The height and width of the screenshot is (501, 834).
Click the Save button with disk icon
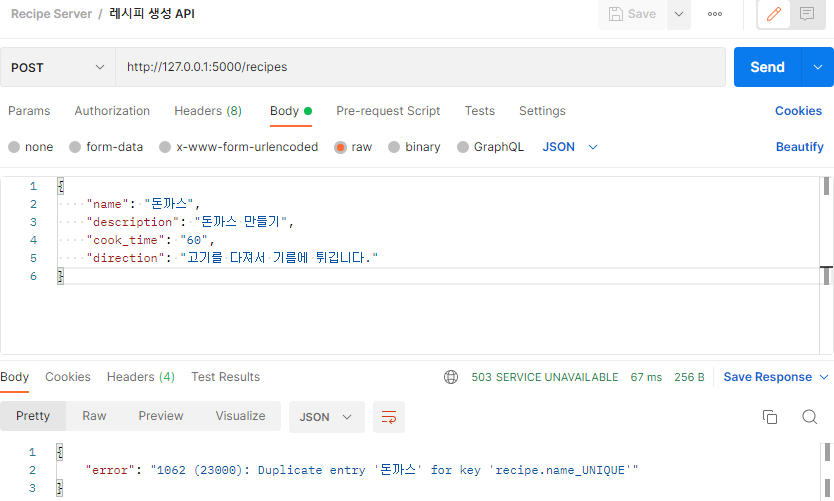tap(632, 14)
